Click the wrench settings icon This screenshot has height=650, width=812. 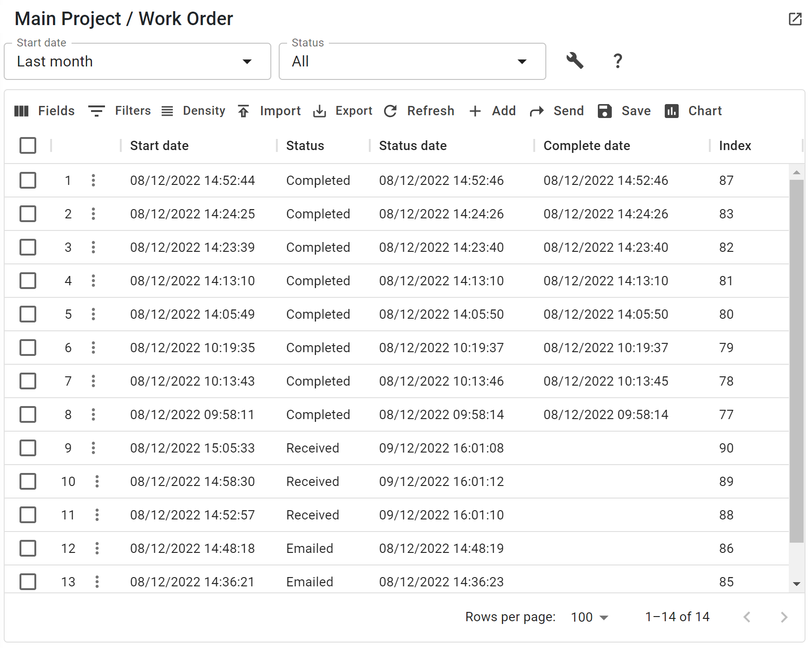pos(575,61)
